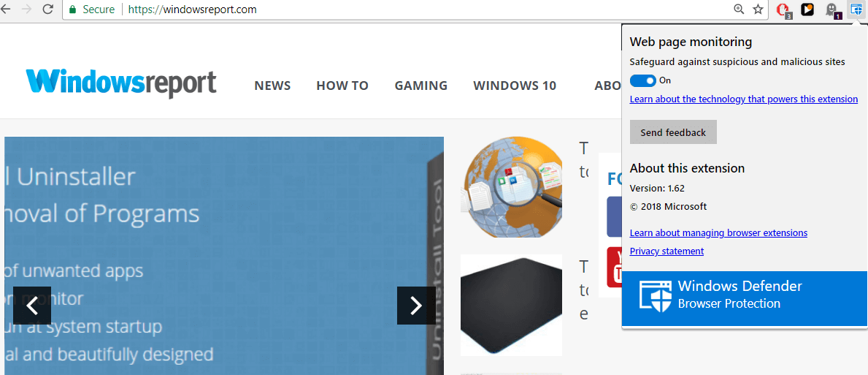Click the 'Web page monitoring' heading
This screenshot has height=375, width=868.
tap(691, 42)
